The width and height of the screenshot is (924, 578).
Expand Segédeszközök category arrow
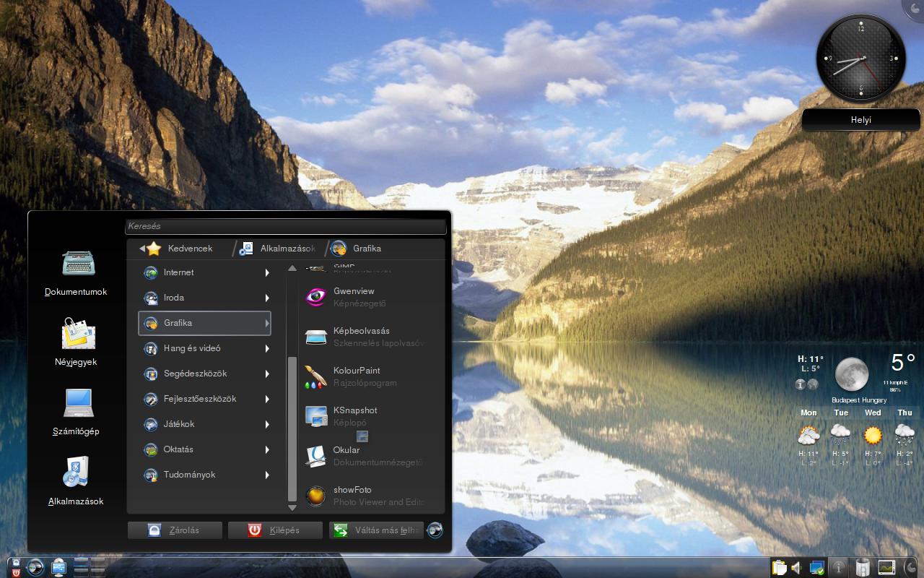pos(267,374)
